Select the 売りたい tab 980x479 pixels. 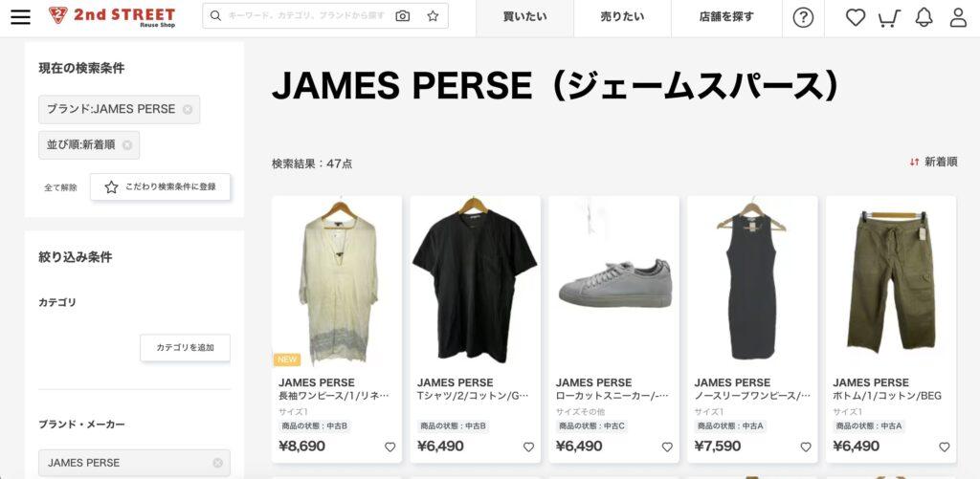tap(622, 18)
